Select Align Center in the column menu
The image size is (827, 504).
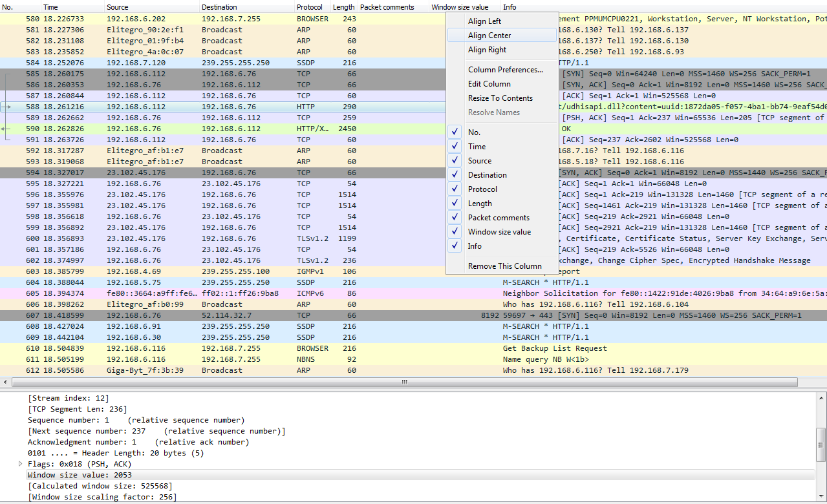click(489, 36)
